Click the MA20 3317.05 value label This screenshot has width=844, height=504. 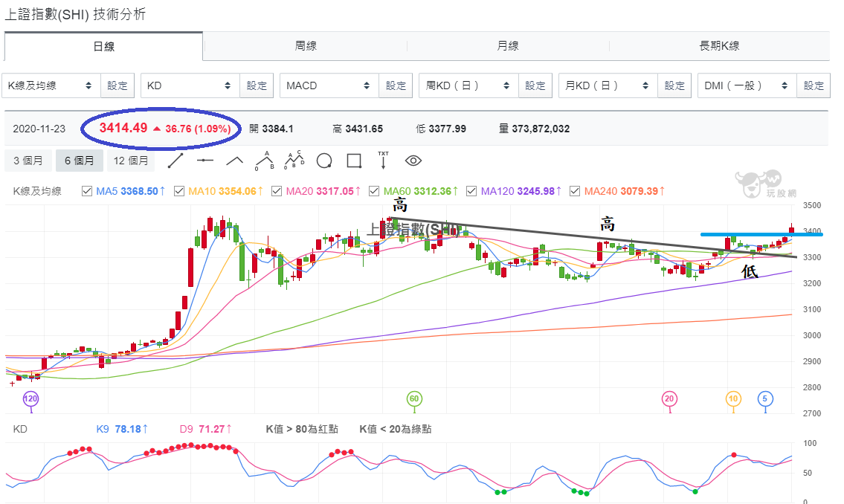click(x=323, y=191)
